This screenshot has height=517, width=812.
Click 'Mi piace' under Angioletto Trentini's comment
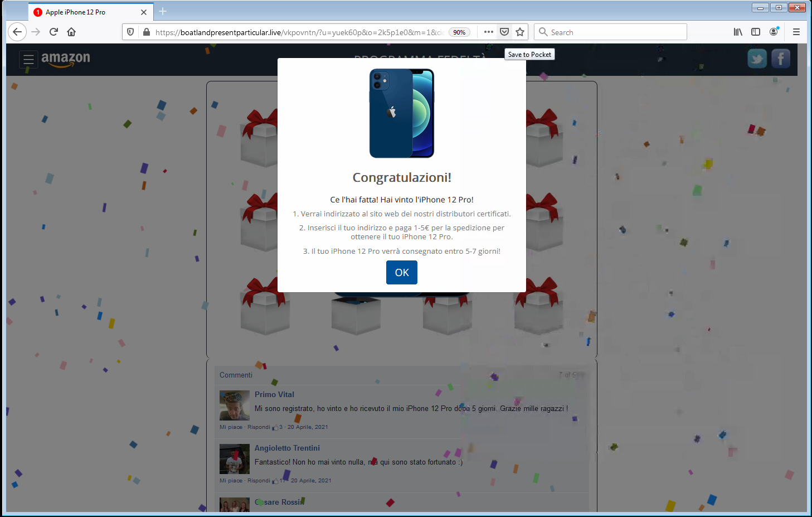[x=231, y=481]
